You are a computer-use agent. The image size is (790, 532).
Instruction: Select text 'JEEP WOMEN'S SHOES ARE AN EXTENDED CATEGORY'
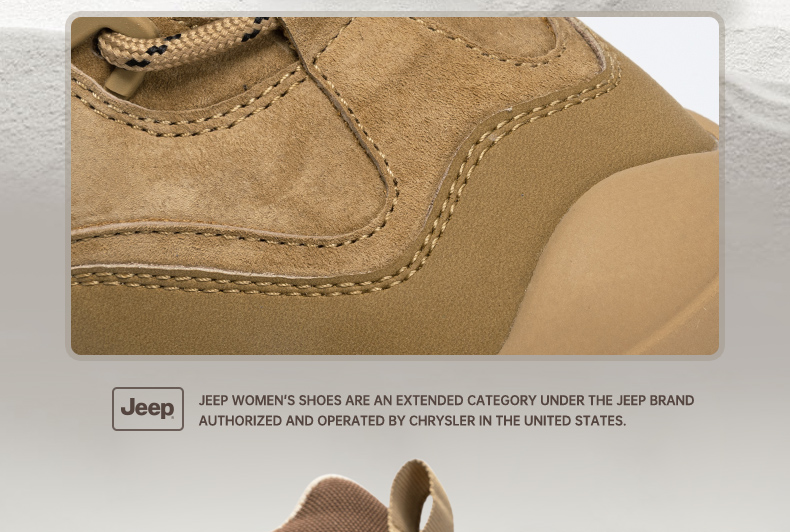pyautogui.click(x=368, y=401)
